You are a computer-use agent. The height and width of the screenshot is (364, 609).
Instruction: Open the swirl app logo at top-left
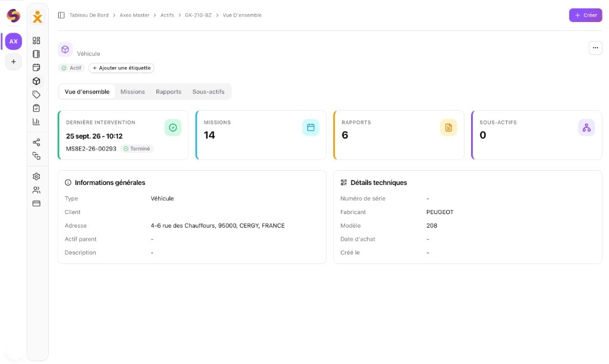click(13, 15)
